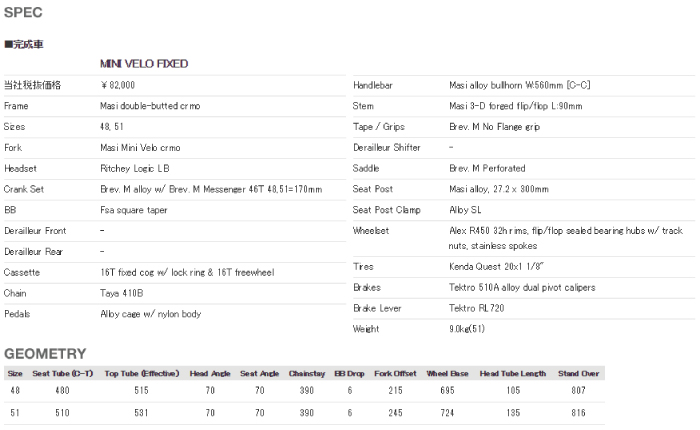Screen dimensions: 700x430
Task: Select 'Fsa square taper' BB value
Action: [134, 210]
